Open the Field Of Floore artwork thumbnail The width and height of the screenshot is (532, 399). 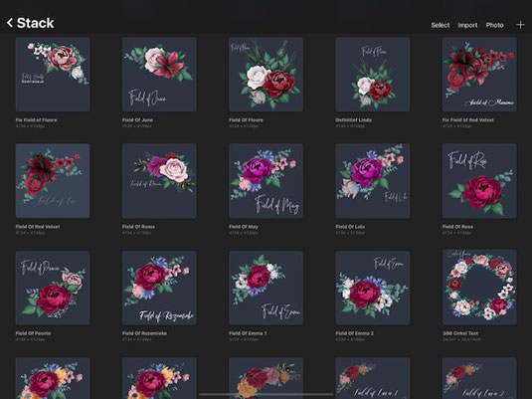coord(266,75)
